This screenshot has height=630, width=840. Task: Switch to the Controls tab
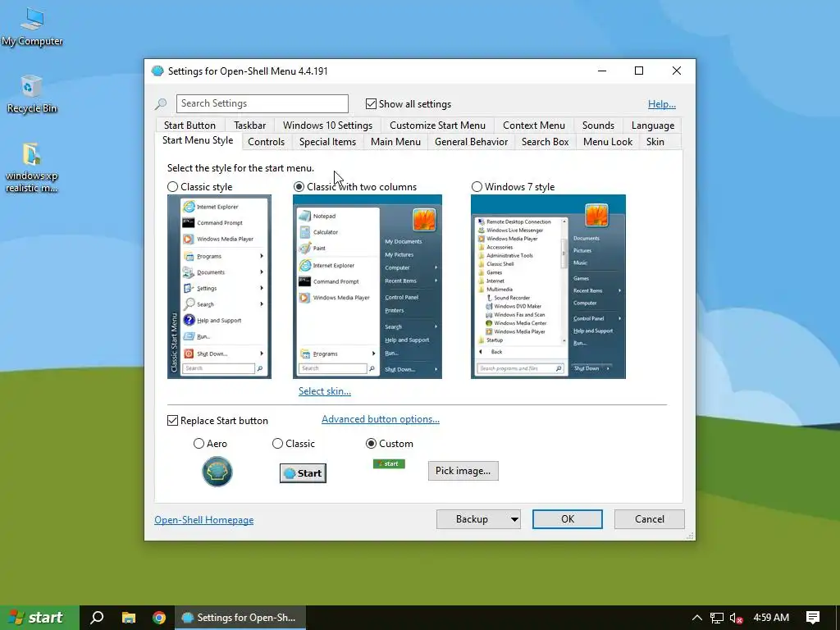[x=266, y=142]
